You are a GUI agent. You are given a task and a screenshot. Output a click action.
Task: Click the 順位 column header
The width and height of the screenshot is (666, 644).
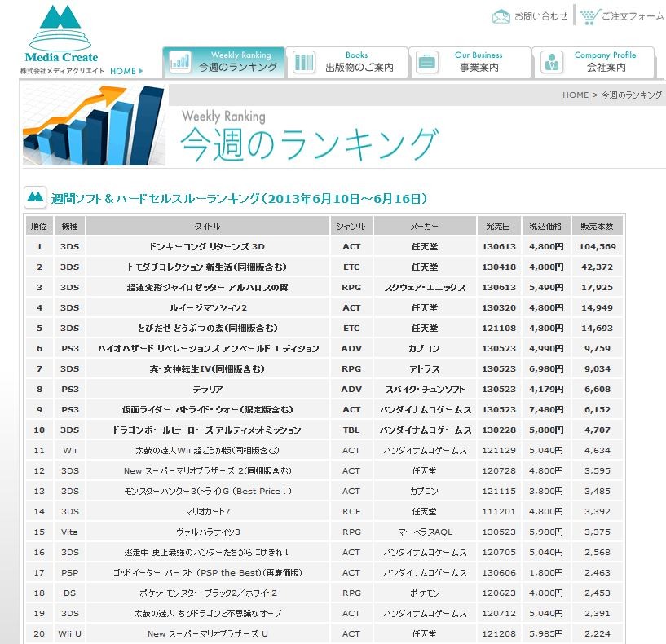pos(39,226)
